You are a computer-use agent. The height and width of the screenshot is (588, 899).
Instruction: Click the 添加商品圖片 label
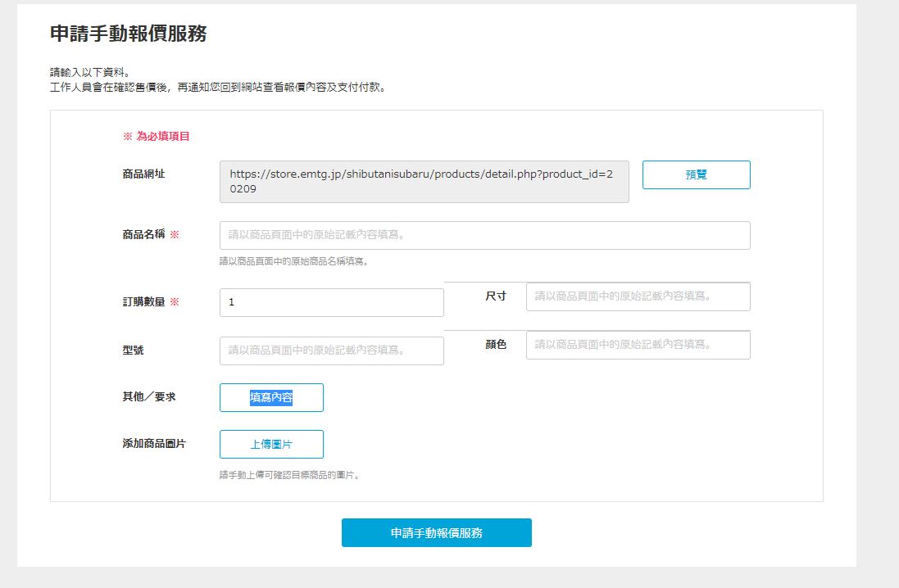154,443
